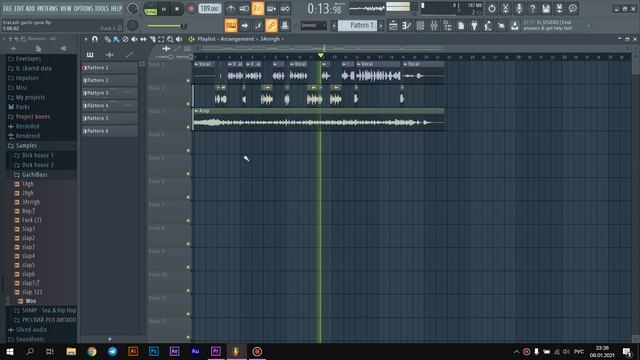The height and width of the screenshot is (360, 640).
Task: Select the playlist selection rectangle tool
Action: pos(161,39)
